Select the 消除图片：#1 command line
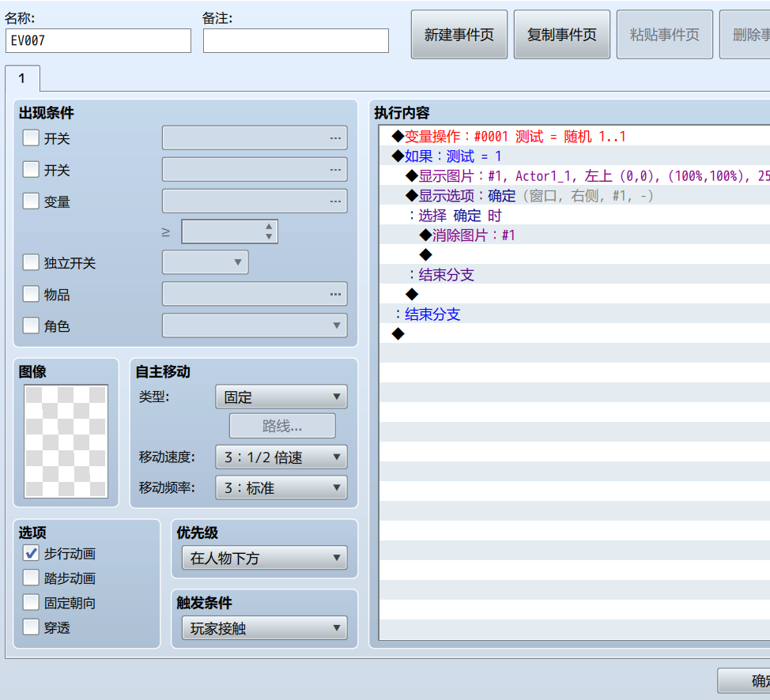This screenshot has width=770, height=700. (575, 235)
